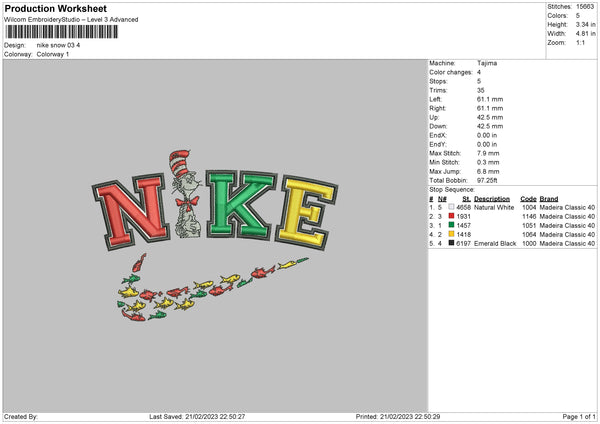Click the St. column header

pyautogui.click(x=466, y=199)
